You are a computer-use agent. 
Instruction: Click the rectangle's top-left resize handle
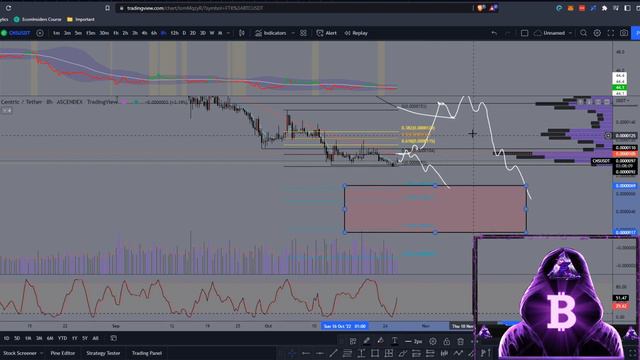[x=345, y=186]
